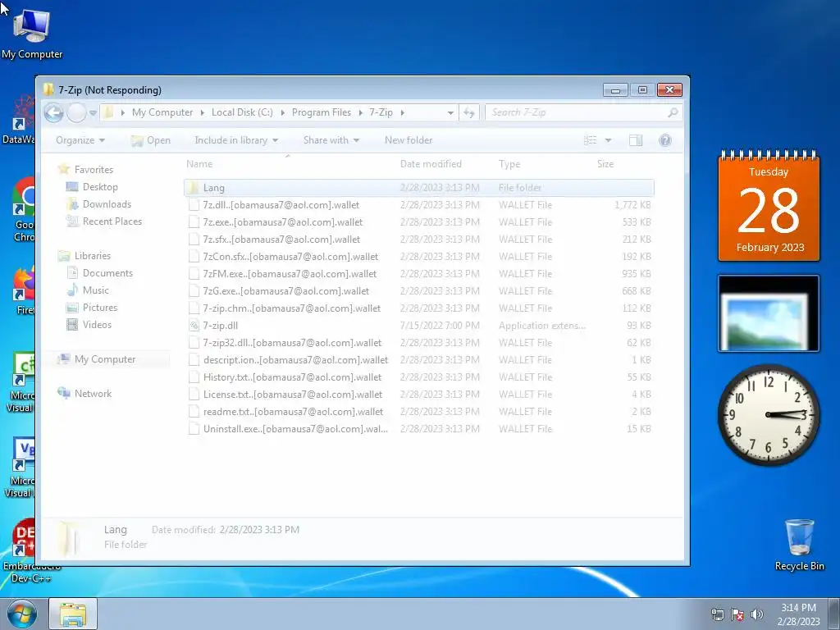Image resolution: width=840 pixels, height=630 pixels.
Task: Open Firefox desktop shortcut
Action: [24, 291]
